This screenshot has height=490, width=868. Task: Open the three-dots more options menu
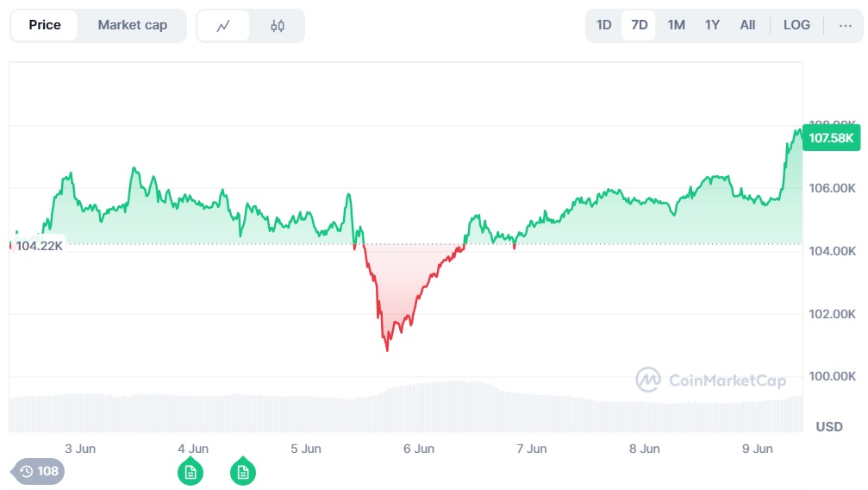(845, 25)
